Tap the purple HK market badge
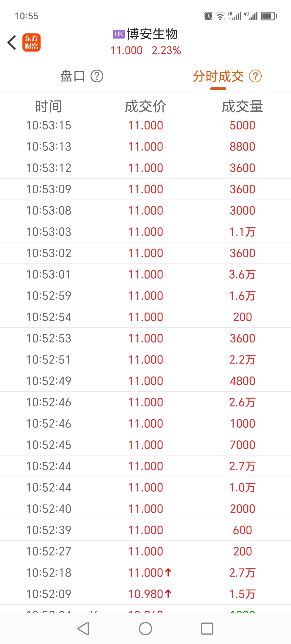Viewport: 291px width, 644px height. [x=119, y=34]
